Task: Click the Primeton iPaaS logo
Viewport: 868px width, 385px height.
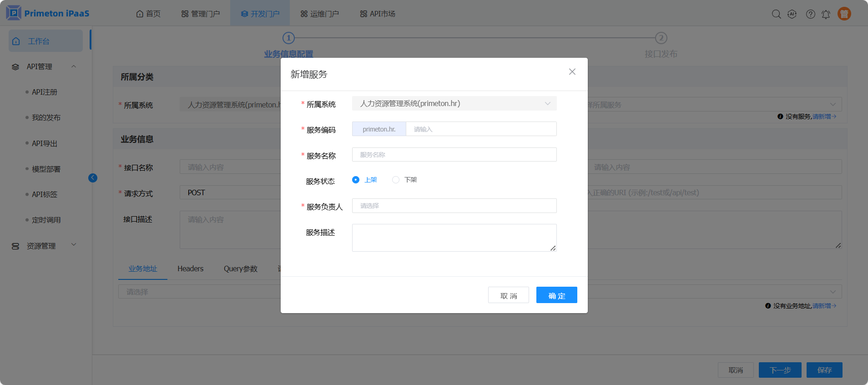Action: pyautogui.click(x=48, y=13)
